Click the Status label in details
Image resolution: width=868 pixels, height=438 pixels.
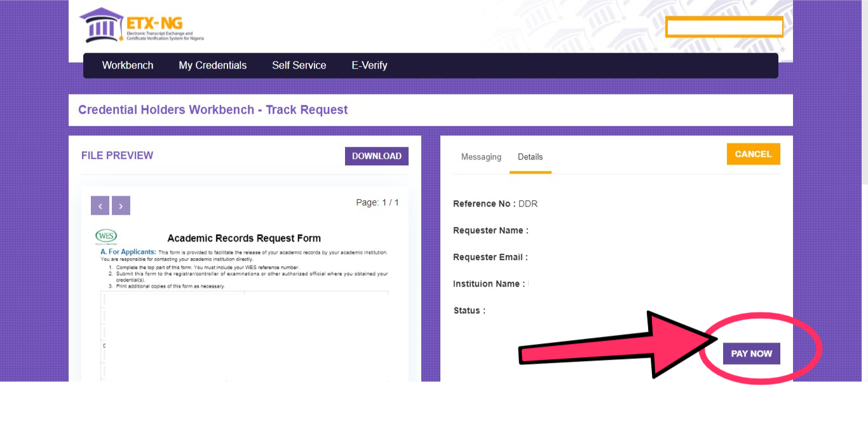pos(470,311)
